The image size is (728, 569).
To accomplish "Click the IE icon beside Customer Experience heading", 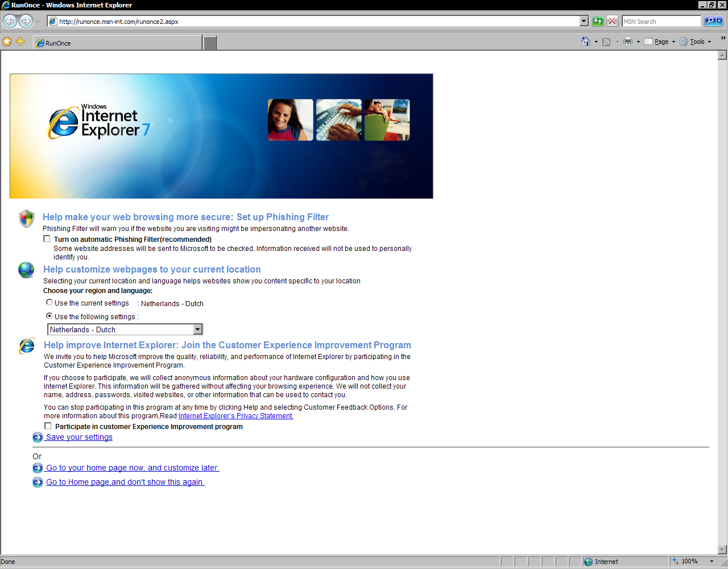I will 27,345.
